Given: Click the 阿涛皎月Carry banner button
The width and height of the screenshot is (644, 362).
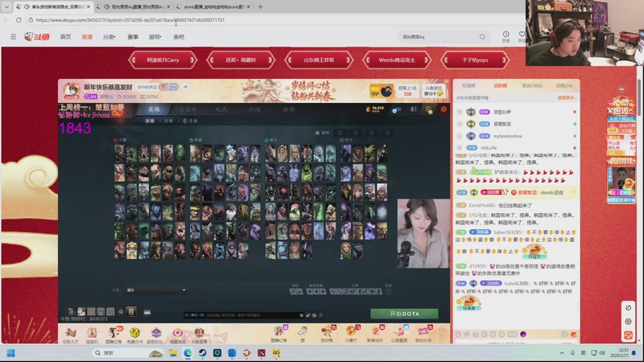Looking at the screenshot, I should (x=163, y=60).
